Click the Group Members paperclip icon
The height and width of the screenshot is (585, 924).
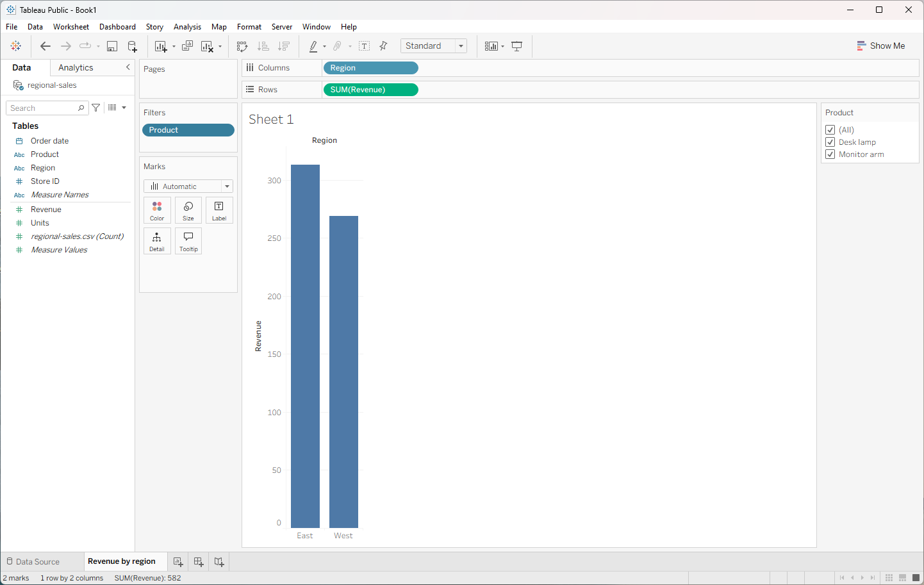tap(337, 46)
